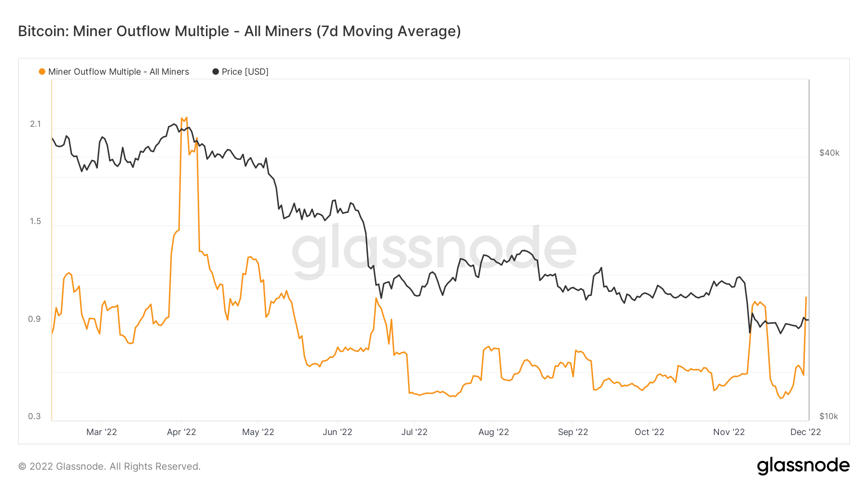Select the May '22 axis label
Image resolution: width=868 pixels, height=488 pixels.
pyautogui.click(x=258, y=432)
